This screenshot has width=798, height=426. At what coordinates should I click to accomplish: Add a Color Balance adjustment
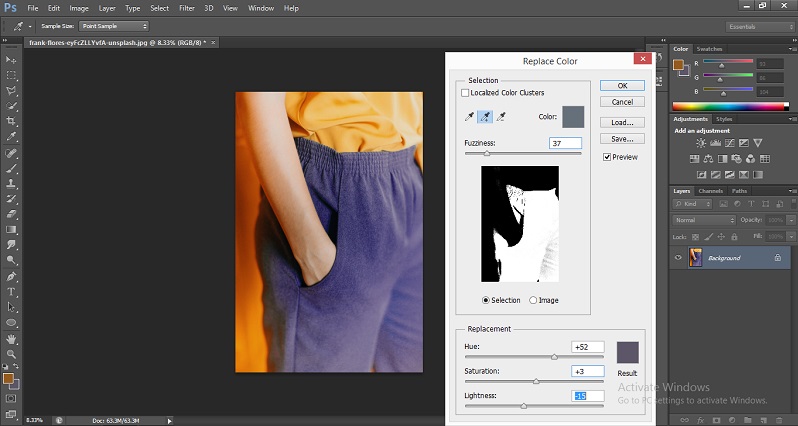point(708,159)
